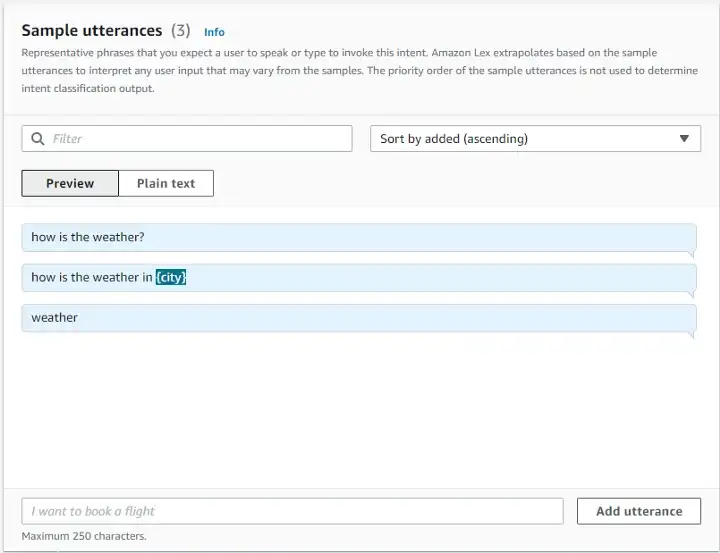Switch to the Preview view
This screenshot has width=720, height=553.
coord(70,183)
